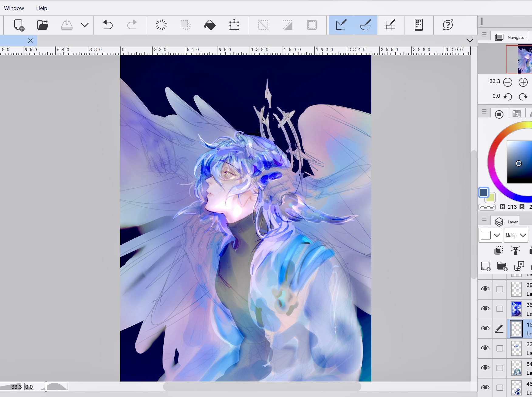Open a file with folder icon
This screenshot has height=397, width=532.
pyautogui.click(x=43, y=25)
